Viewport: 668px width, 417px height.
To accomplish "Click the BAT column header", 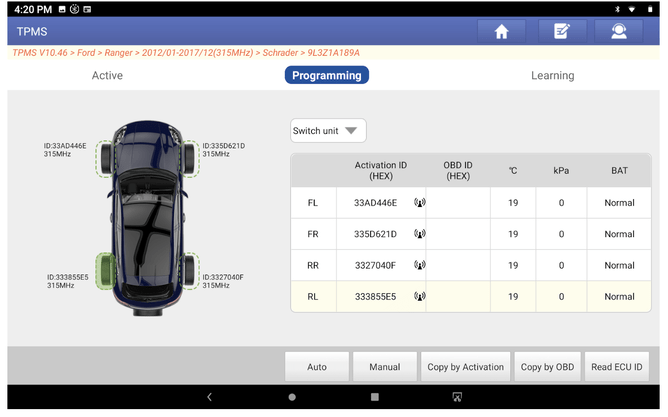I will tap(619, 170).
